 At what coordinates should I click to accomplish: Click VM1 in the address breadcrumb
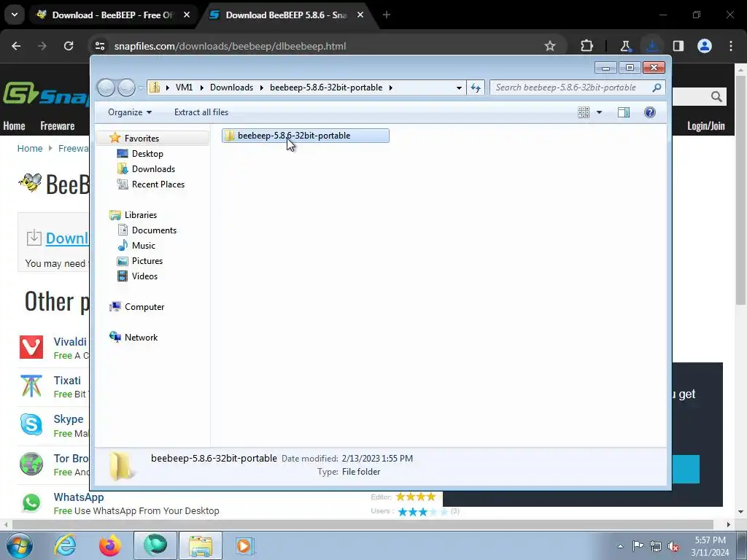[184, 87]
